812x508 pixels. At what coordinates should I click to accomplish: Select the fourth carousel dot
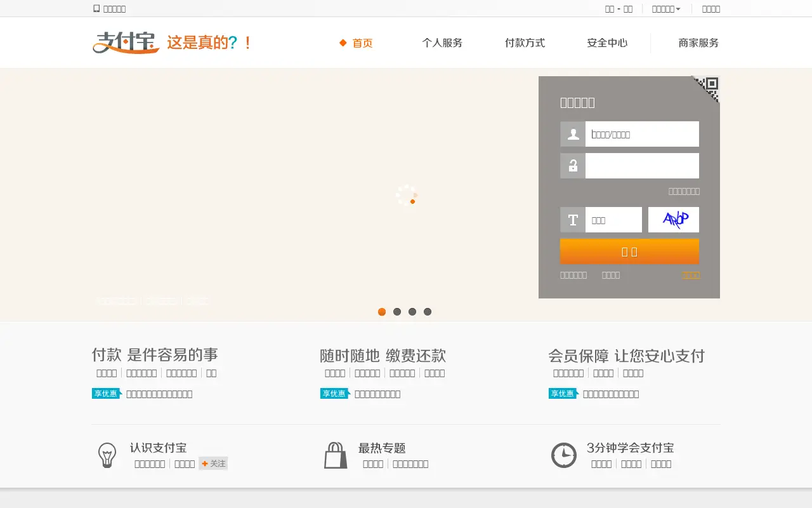428,312
